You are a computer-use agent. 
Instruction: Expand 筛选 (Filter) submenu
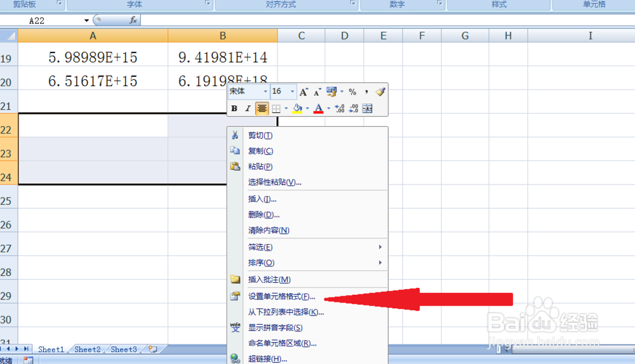point(307,247)
